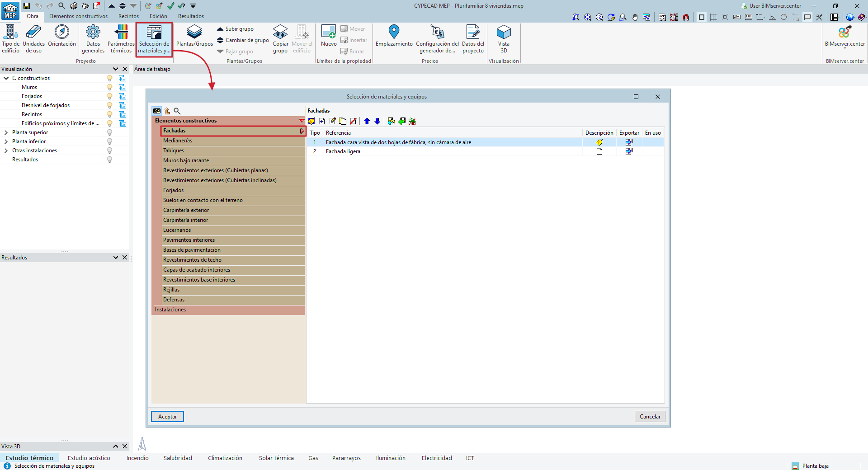Collapse the E. constructivos tree node
The image size is (868, 470).
click(6, 78)
